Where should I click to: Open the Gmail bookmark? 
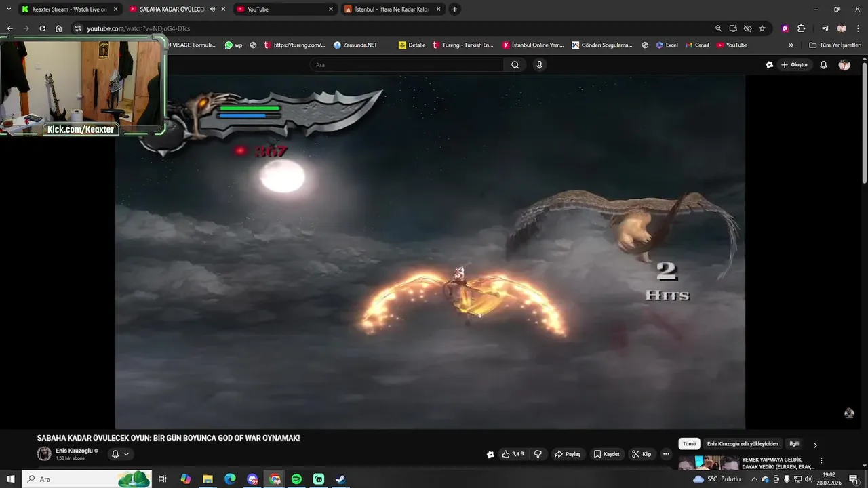point(696,45)
